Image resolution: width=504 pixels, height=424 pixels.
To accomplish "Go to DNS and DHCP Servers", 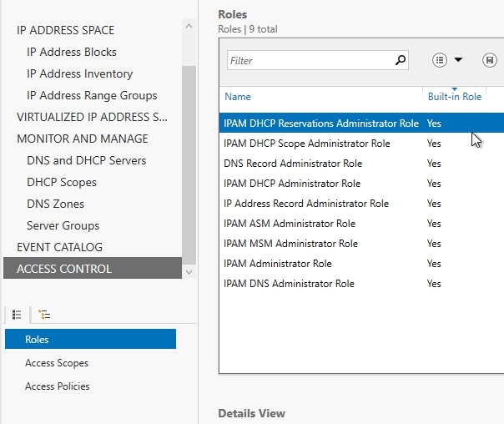I will [x=86, y=160].
